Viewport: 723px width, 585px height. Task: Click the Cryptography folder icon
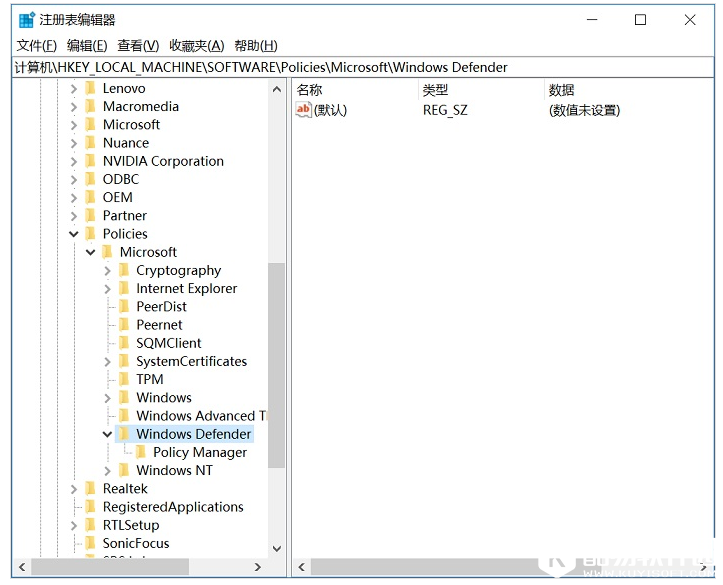(124, 270)
